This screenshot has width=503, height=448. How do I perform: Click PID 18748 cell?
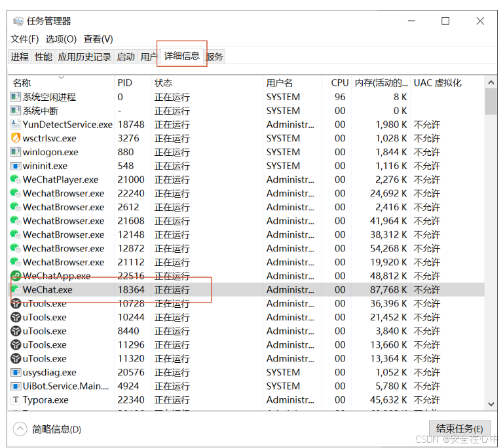131,124
